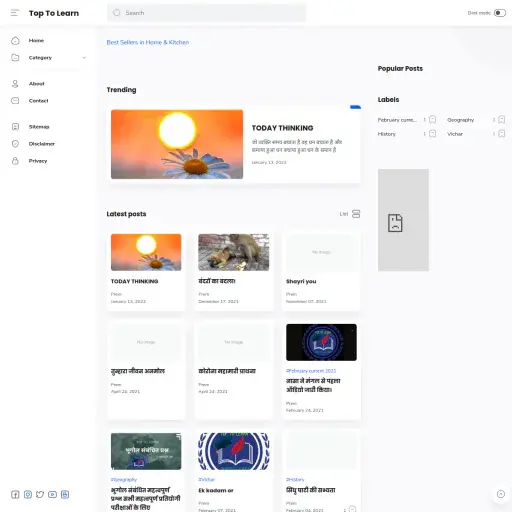Click the Contact envelope icon

pos(15,101)
